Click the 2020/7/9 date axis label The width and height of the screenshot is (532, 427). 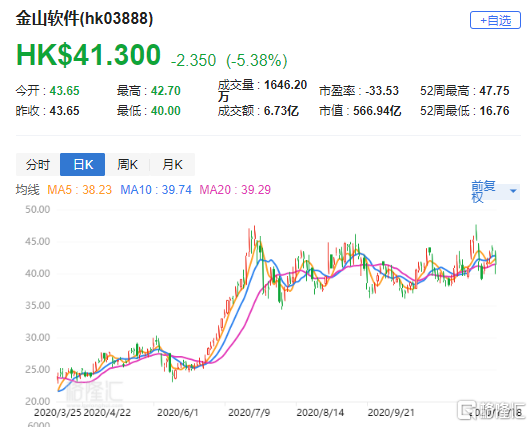249,413
